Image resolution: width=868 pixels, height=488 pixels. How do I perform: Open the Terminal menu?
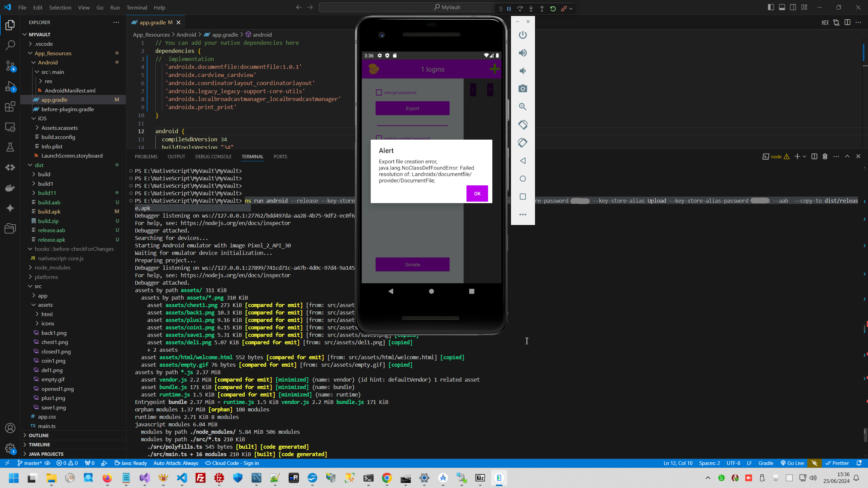pos(136,7)
